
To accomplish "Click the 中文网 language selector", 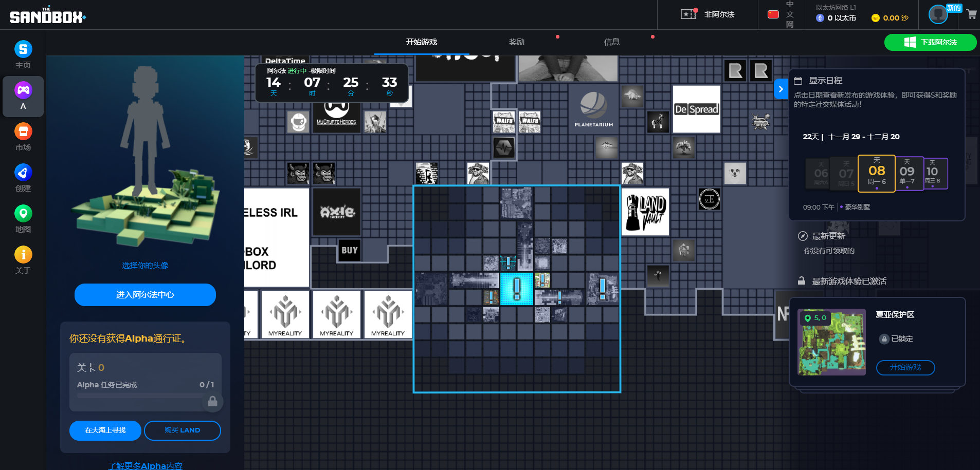I will 790,14.
